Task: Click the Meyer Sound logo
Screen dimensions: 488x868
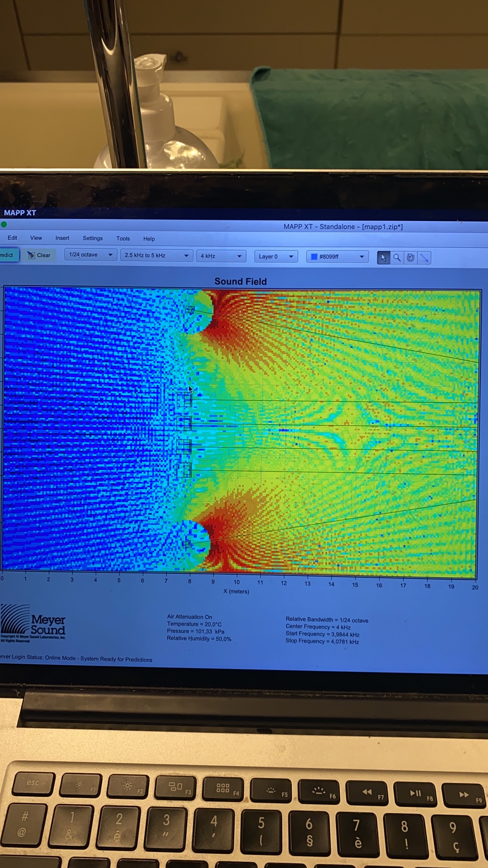Action: (x=33, y=624)
